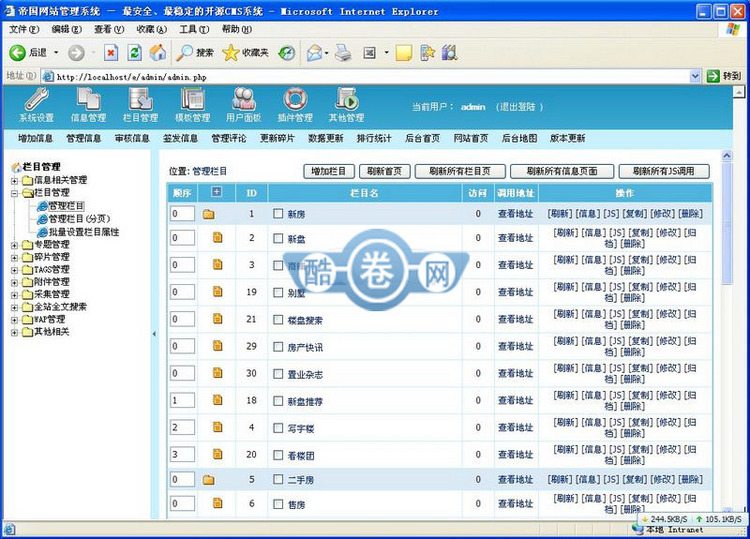Viewport: 750px width, 539px height.
Task: Click the sidebar collapse arrow handle
Action: pyautogui.click(x=154, y=334)
